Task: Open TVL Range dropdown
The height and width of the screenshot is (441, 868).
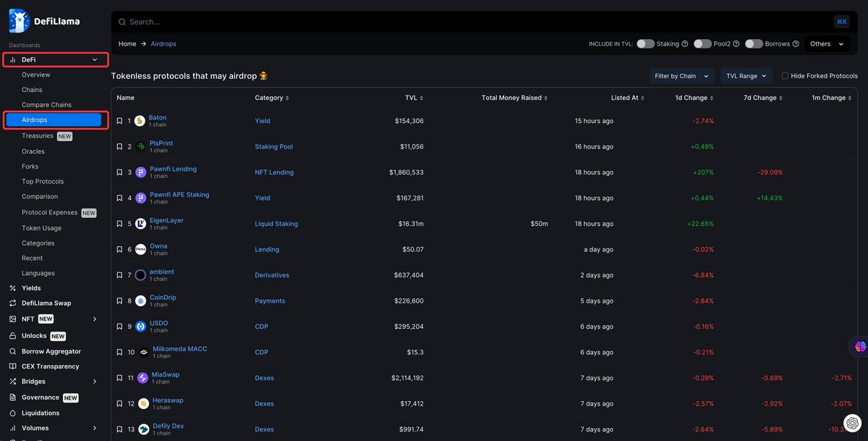Action: click(746, 76)
